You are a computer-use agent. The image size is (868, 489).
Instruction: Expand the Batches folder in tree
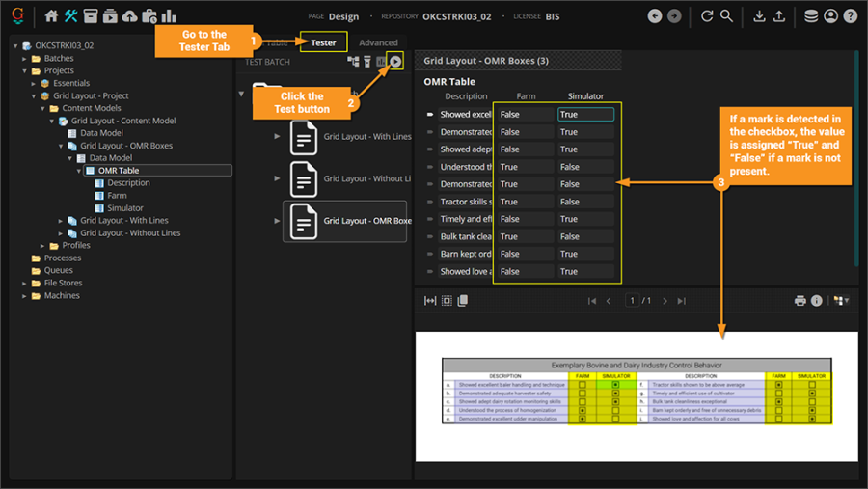25,59
